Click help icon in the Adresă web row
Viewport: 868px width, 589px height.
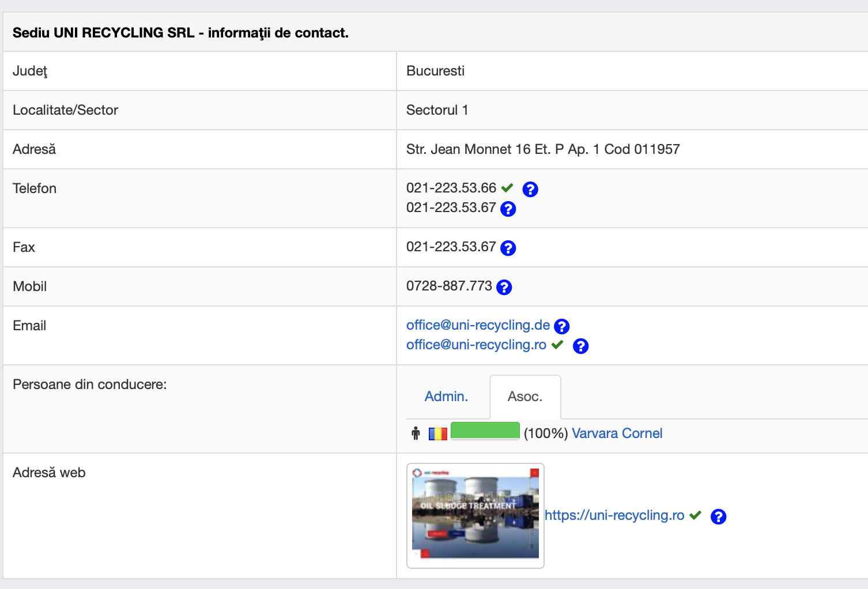(x=718, y=516)
